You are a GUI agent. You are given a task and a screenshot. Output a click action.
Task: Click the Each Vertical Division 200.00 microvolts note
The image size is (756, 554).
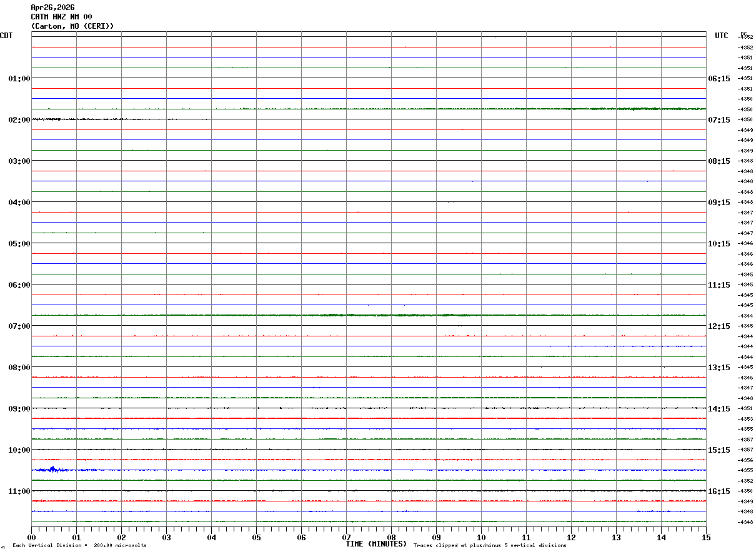pos(79,545)
